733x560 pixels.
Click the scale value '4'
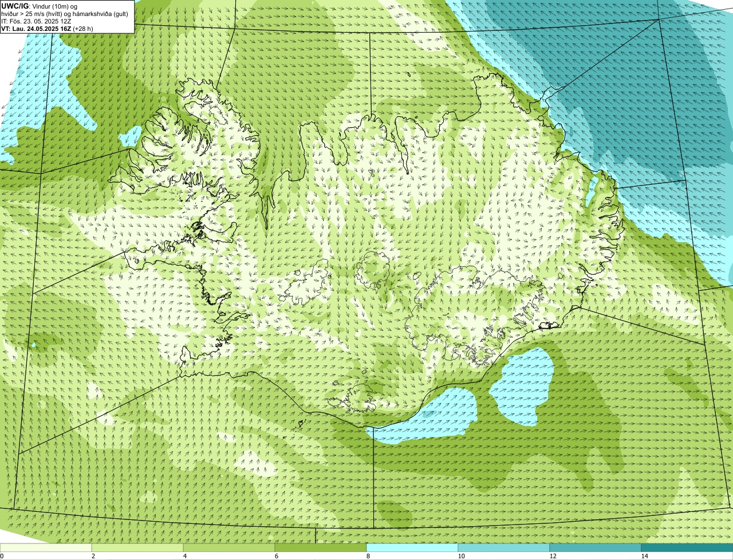click(x=184, y=556)
